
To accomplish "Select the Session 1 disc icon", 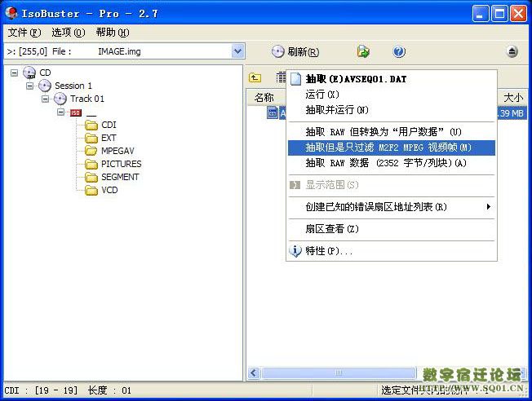I will [x=45, y=86].
